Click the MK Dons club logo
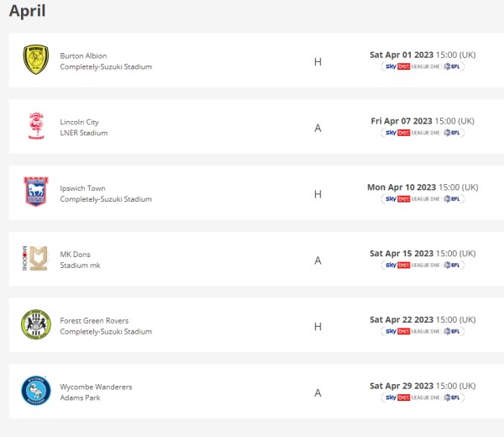 click(36, 258)
